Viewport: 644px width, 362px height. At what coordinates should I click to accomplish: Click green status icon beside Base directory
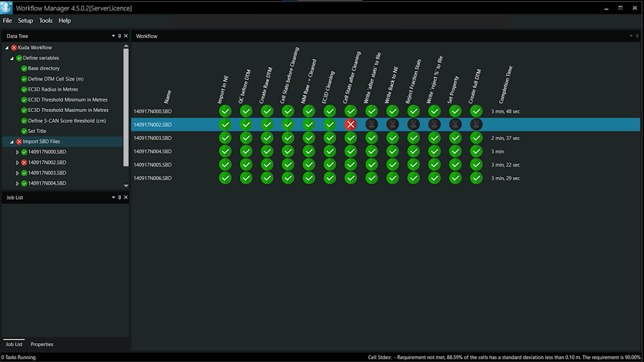pyautogui.click(x=24, y=68)
